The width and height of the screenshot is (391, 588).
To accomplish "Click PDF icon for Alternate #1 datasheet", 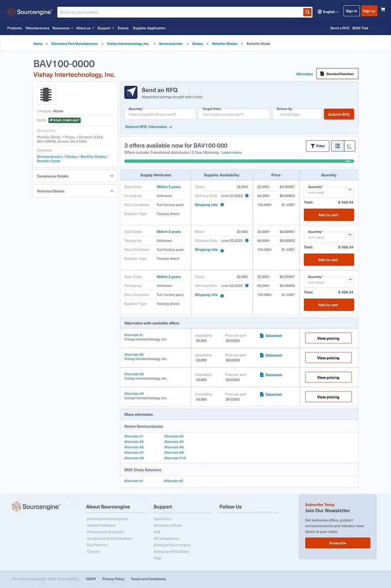I will pos(261,336).
